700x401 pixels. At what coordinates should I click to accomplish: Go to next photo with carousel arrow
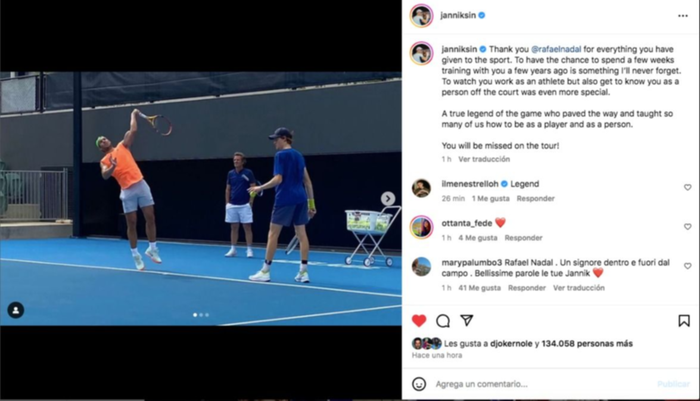click(x=388, y=198)
